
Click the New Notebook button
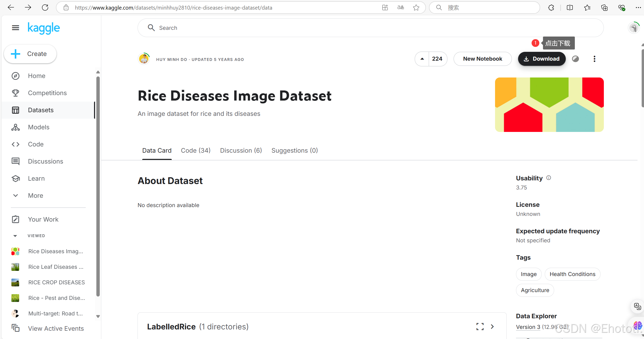pyautogui.click(x=482, y=59)
